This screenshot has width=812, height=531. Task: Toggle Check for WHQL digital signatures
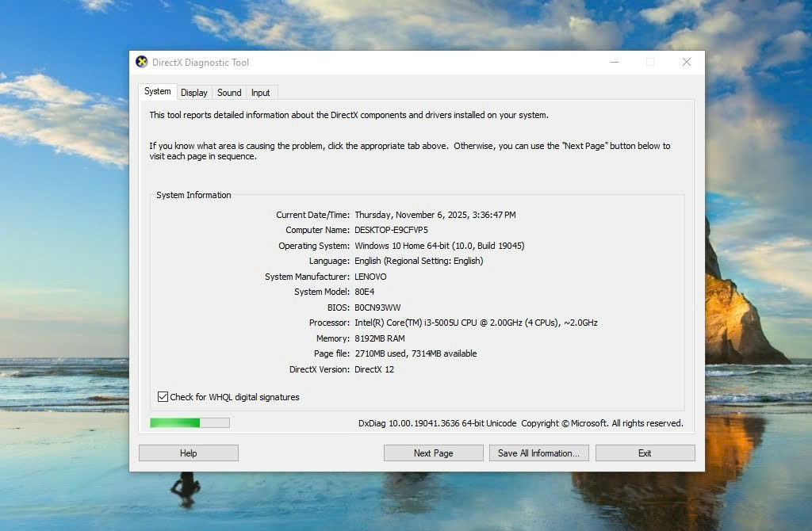[x=163, y=397]
